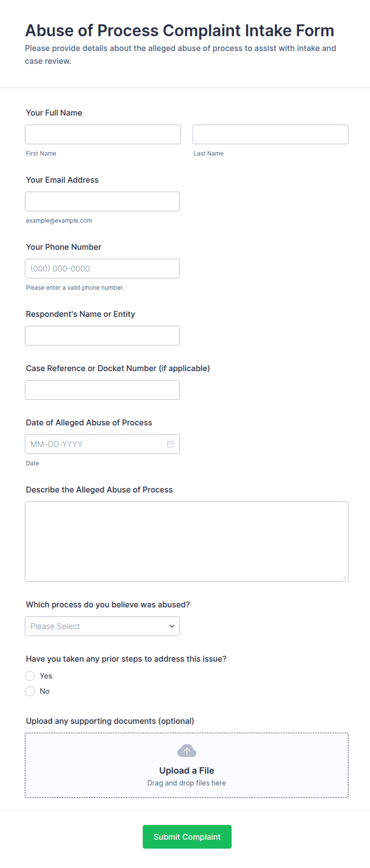
Task: Click the drag and drop upload area
Action: point(187,765)
